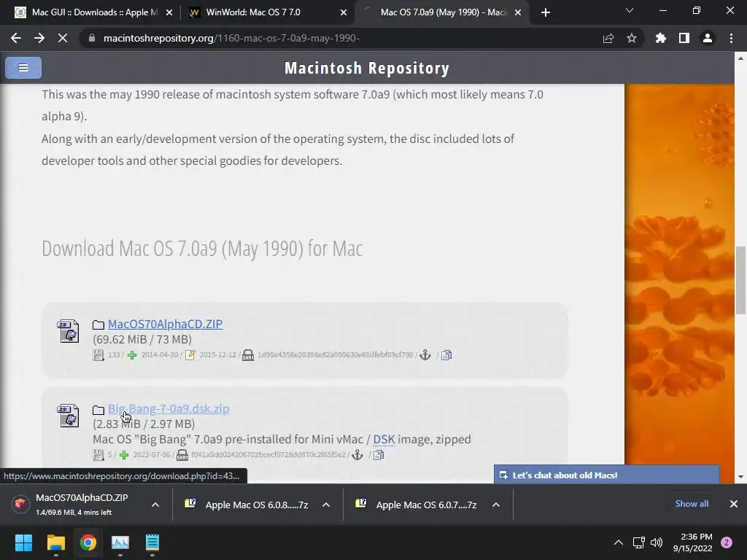Screen dimensions: 747x560
Task: Open the Macintosh Repository hamburger menu
Action: [x=23, y=68]
